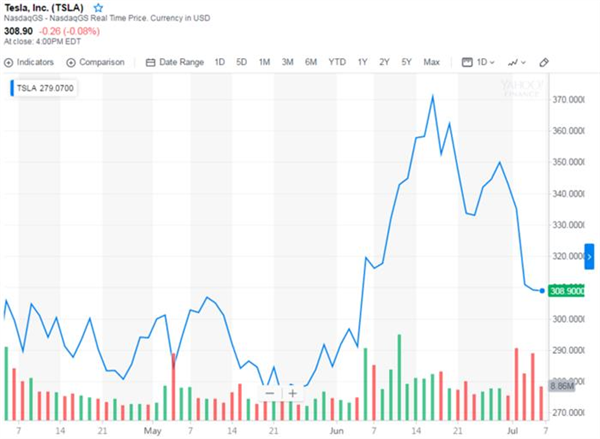Choose the YTD range

coord(337,62)
